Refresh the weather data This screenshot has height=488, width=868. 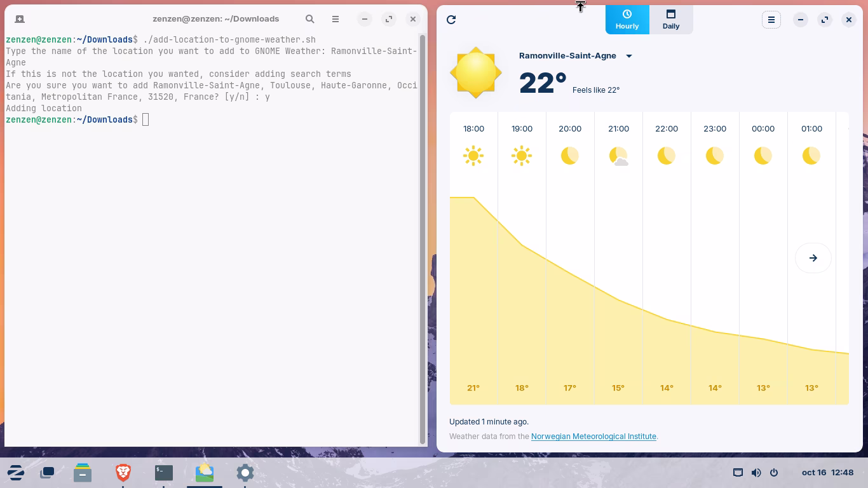click(451, 20)
